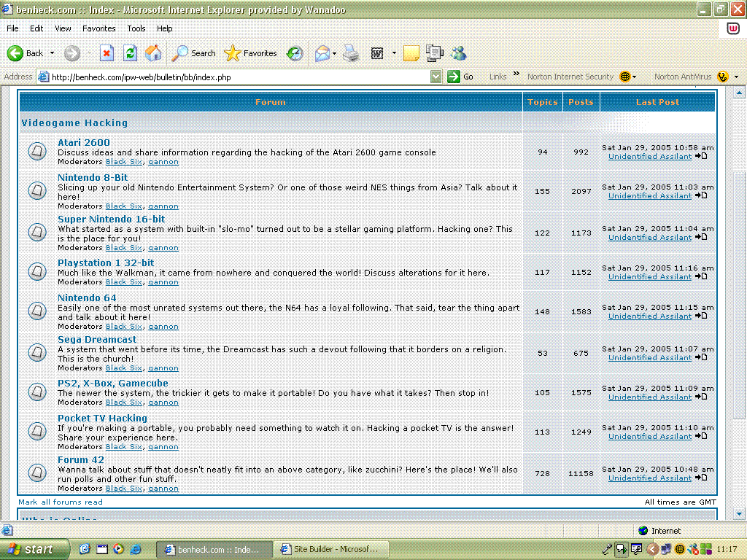Open the Messenger people icon
The image size is (747, 560).
pyautogui.click(x=459, y=53)
